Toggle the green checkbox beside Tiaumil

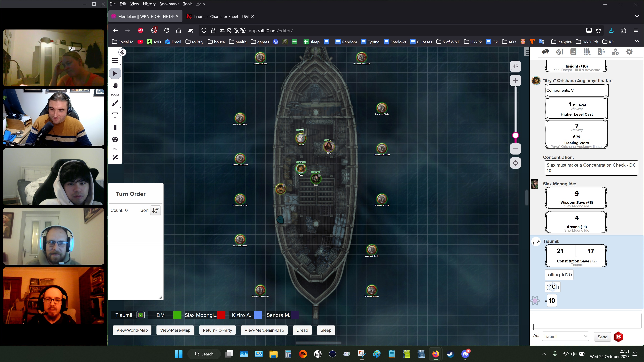click(141, 315)
